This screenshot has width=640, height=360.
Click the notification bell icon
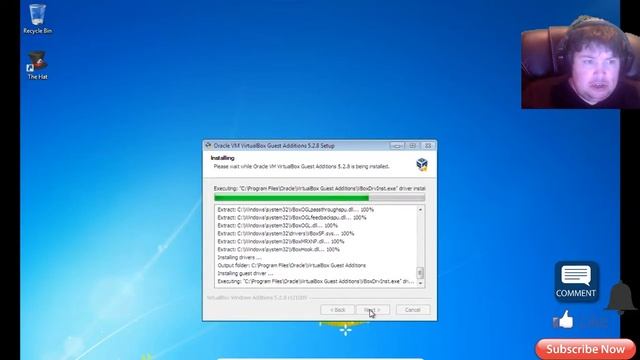[620, 297]
